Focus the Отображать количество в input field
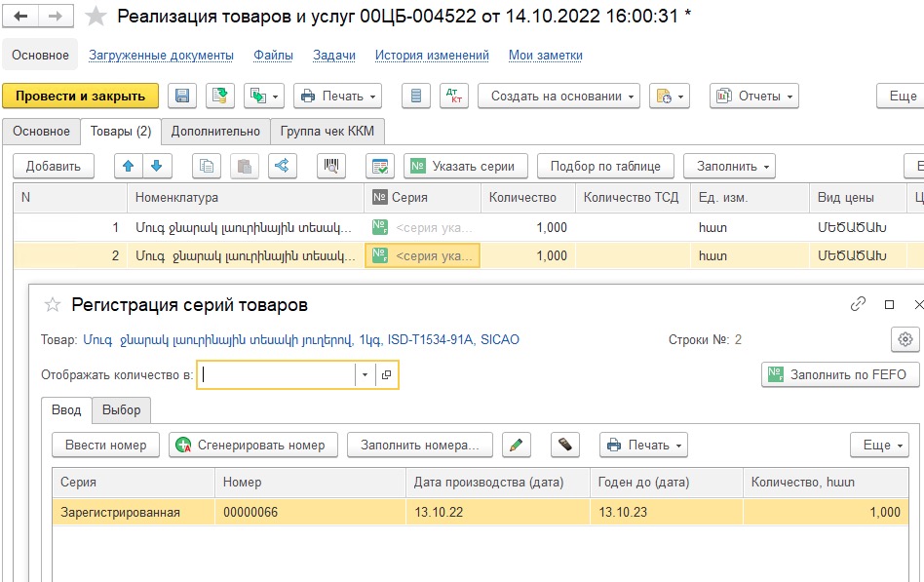The width and height of the screenshot is (924, 582). point(277,375)
